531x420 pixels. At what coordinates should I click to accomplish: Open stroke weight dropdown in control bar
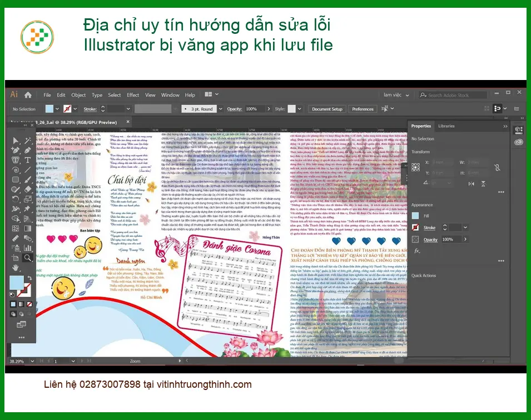tap(128, 109)
